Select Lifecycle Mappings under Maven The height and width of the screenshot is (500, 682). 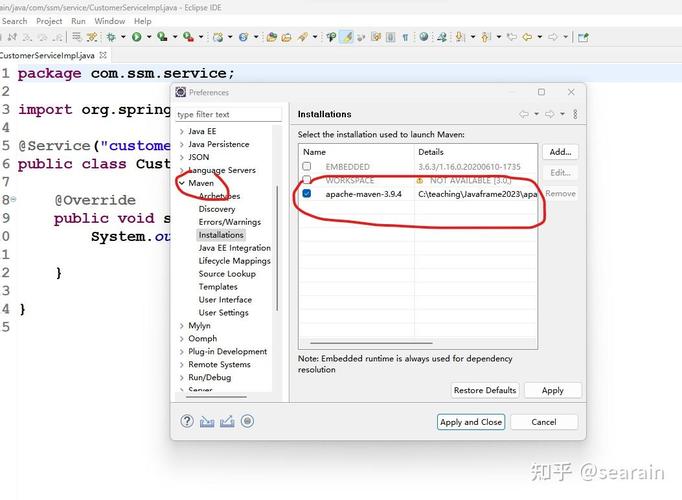pos(234,261)
